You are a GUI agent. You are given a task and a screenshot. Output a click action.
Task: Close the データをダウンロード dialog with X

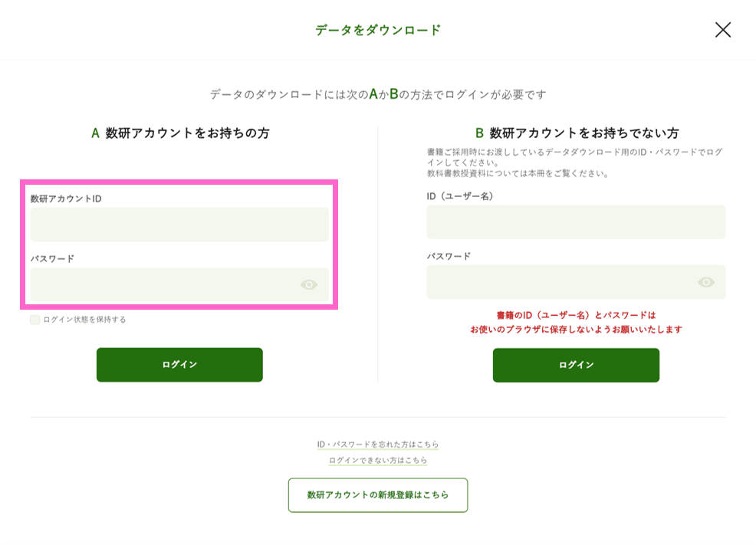[x=722, y=30]
